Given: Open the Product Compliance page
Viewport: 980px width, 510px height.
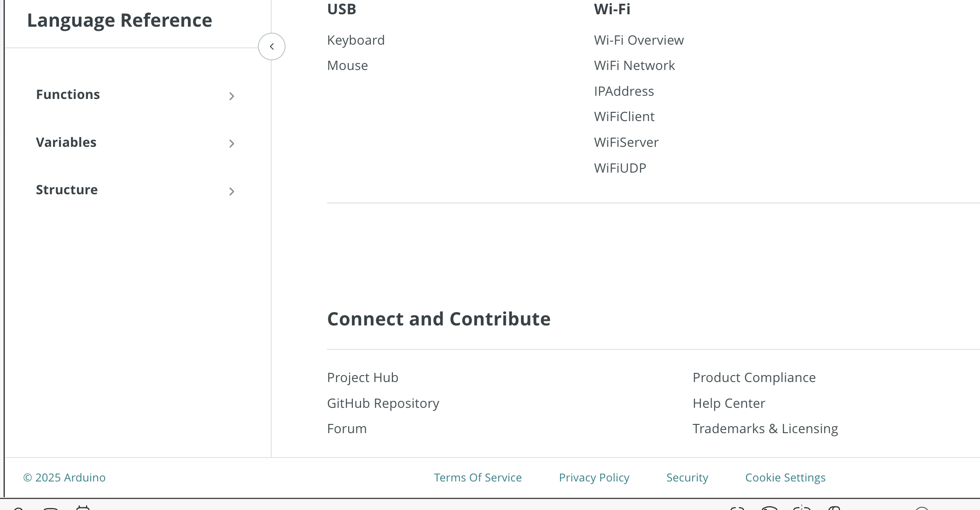Looking at the screenshot, I should tap(754, 378).
